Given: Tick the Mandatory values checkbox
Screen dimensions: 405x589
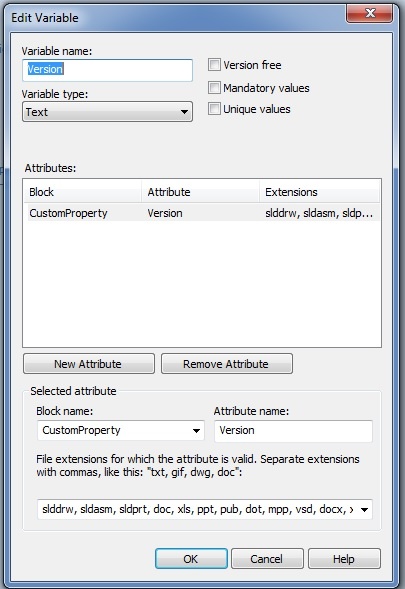Looking at the screenshot, I should click(x=214, y=88).
